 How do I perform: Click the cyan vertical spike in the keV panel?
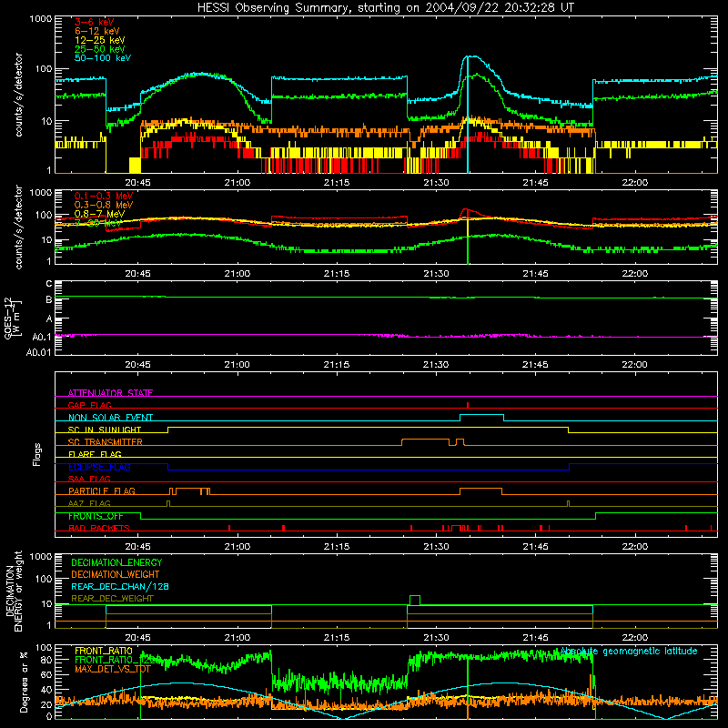click(468, 115)
